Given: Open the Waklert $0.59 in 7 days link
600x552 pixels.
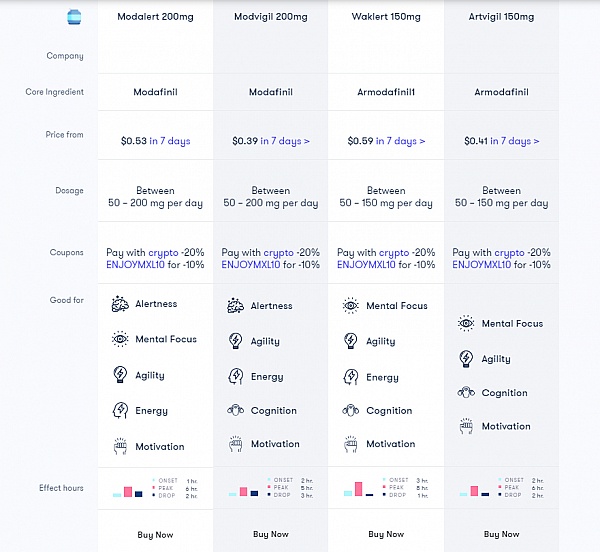Looking at the screenshot, I should click(x=386, y=141).
